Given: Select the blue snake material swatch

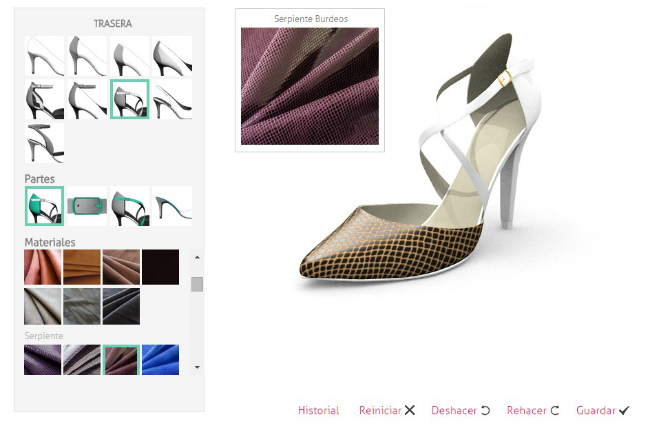Looking at the screenshot, I should [x=160, y=360].
